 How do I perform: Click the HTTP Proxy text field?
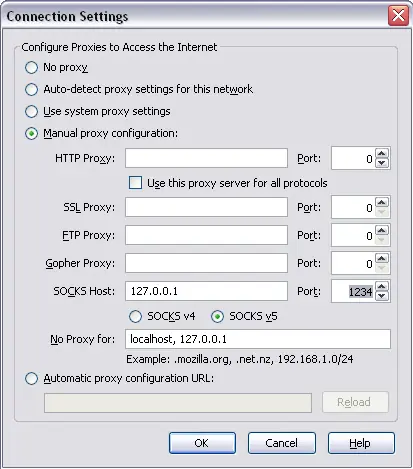pos(206,158)
